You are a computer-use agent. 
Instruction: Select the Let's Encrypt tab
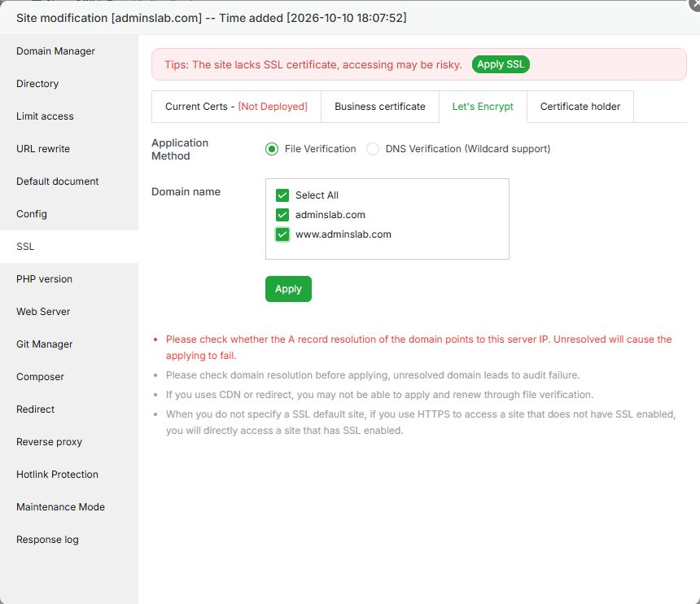[483, 107]
